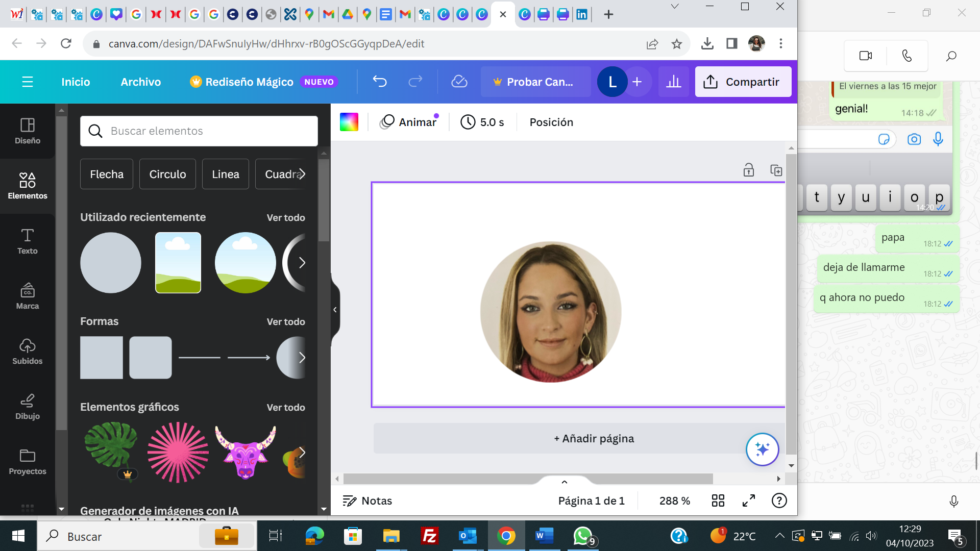Open the background color picker swatch
The image size is (980, 551).
[x=349, y=122]
